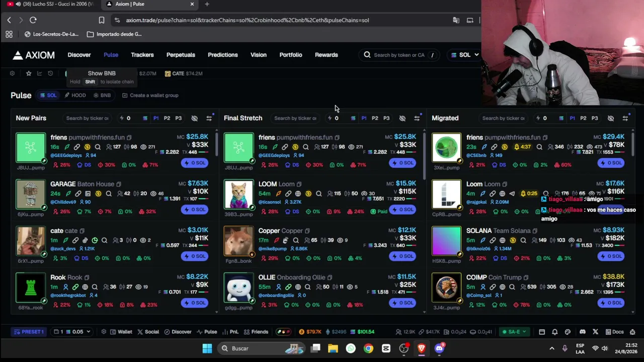Open the SOL chain dropdown in header
This screenshot has height=362, width=644.
(x=464, y=55)
